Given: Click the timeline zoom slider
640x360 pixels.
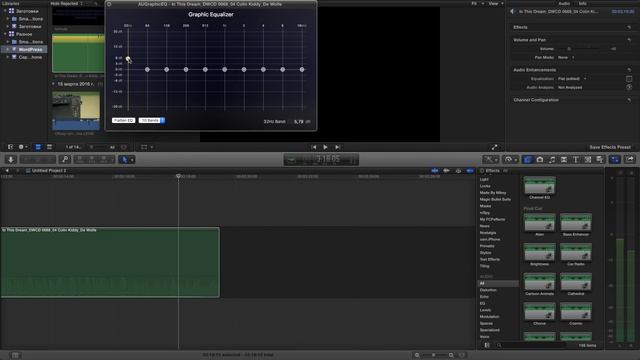Looking at the screenshot, I should (434, 355).
